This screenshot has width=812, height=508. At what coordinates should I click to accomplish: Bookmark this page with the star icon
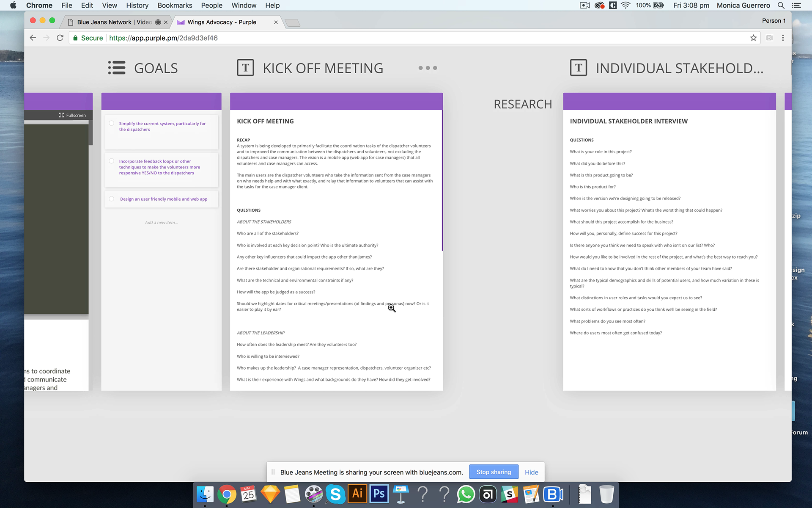coord(753,38)
